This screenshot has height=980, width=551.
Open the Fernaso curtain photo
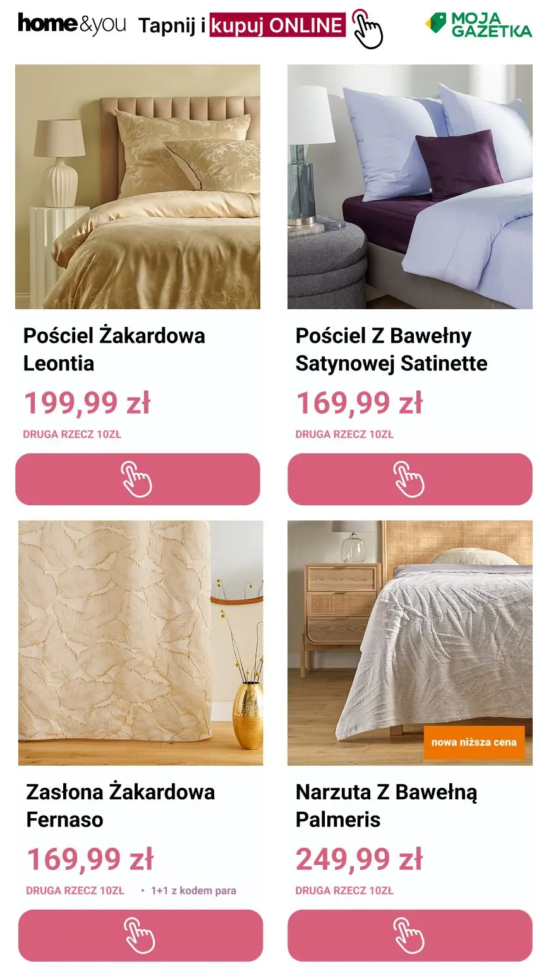coord(140,643)
